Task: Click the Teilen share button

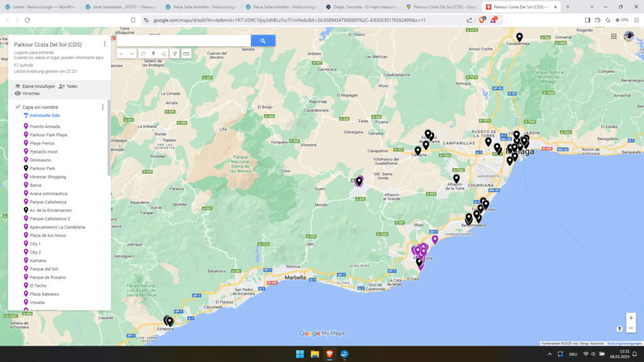Action: [68, 86]
